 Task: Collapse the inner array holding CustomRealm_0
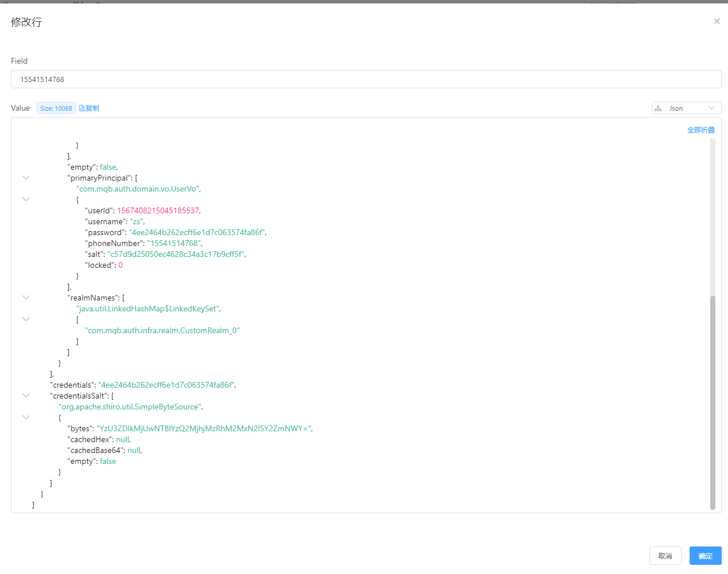[x=26, y=319]
